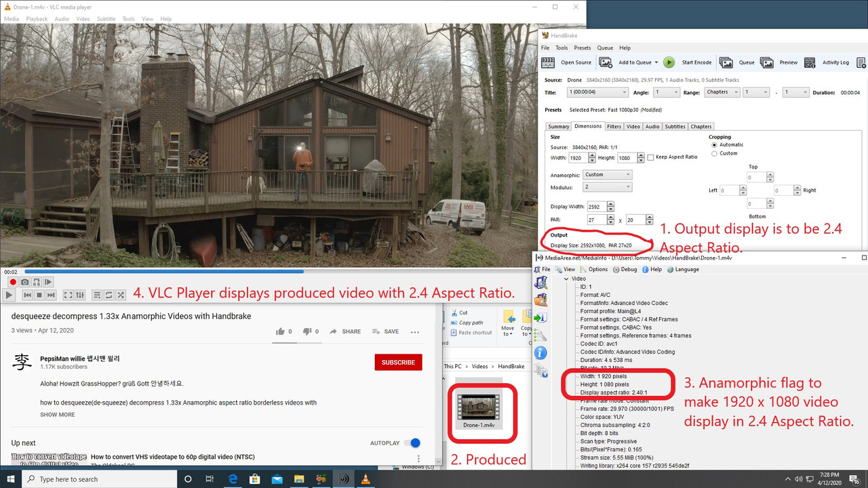Select Automatic cropping radio button
Screen dimensions: 868x488
click(714, 144)
